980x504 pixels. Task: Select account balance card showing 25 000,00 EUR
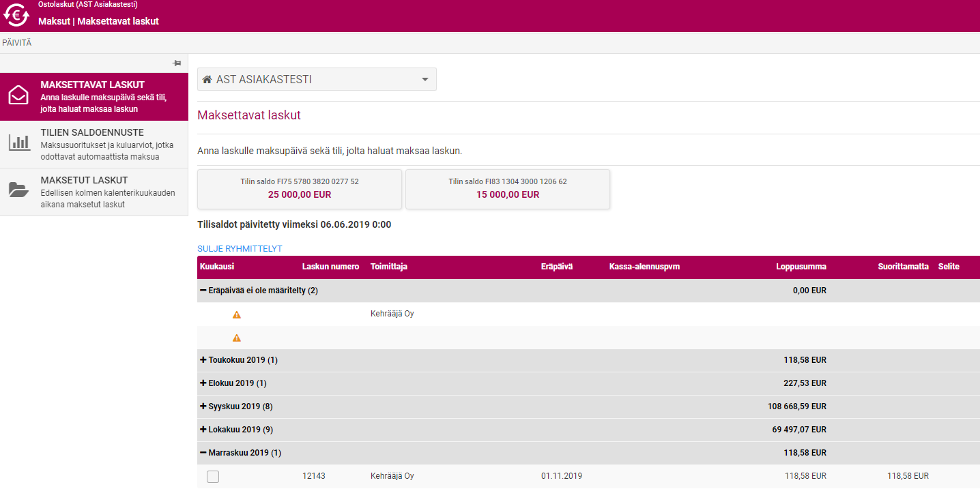pyautogui.click(x=300, y=189)
